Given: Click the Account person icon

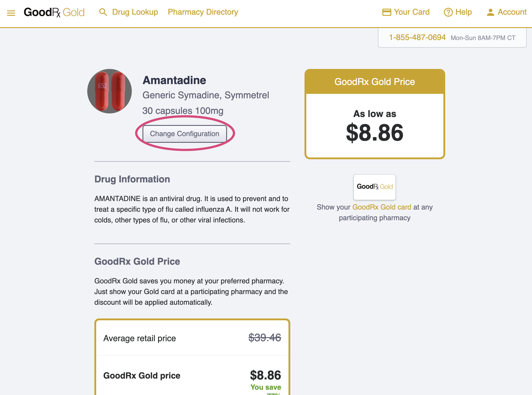Looking at the screenshot, I should 490,12.
